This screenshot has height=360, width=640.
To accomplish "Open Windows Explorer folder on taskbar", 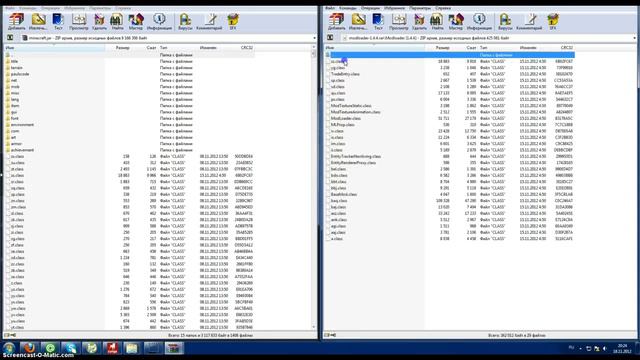I will tap(132, 348).
